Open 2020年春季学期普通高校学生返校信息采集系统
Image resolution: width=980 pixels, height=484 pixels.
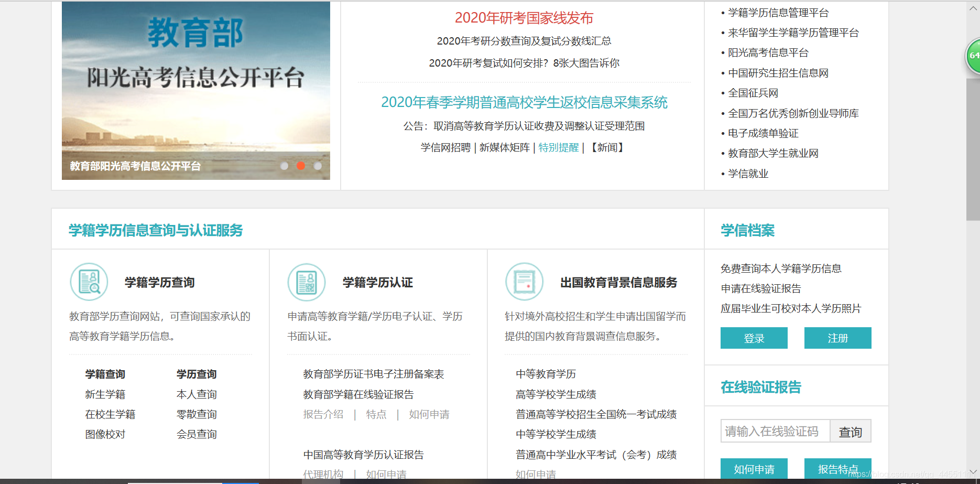click(x=524, y=102)
